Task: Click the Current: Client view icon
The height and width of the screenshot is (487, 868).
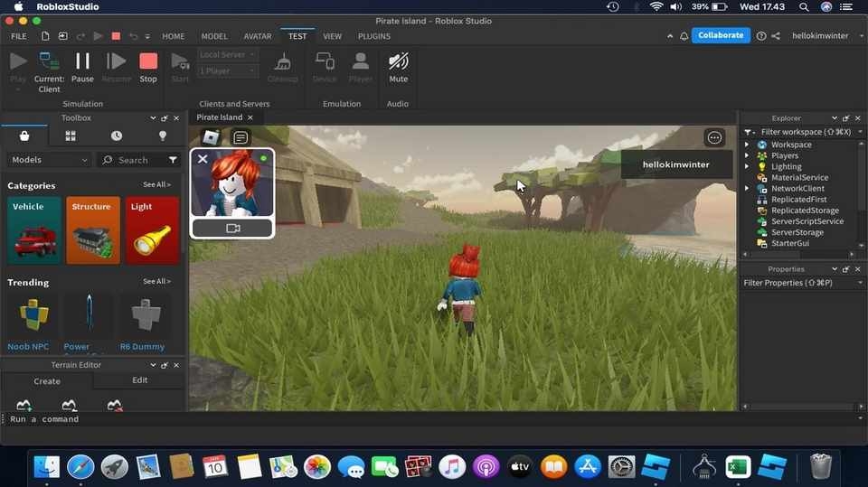Action: pyautogui.click(x=49, y=62)
